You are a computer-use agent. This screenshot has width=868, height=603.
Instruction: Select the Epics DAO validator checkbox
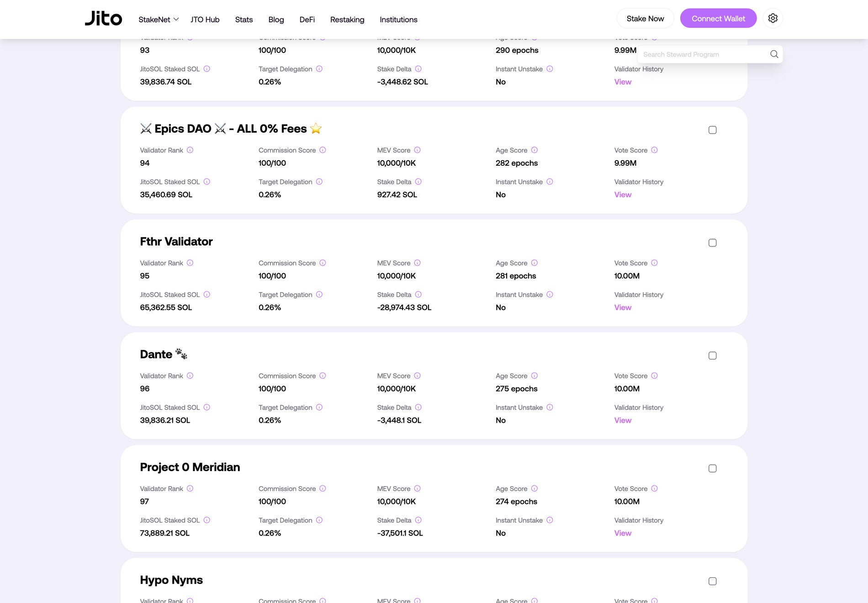[712, 130]
